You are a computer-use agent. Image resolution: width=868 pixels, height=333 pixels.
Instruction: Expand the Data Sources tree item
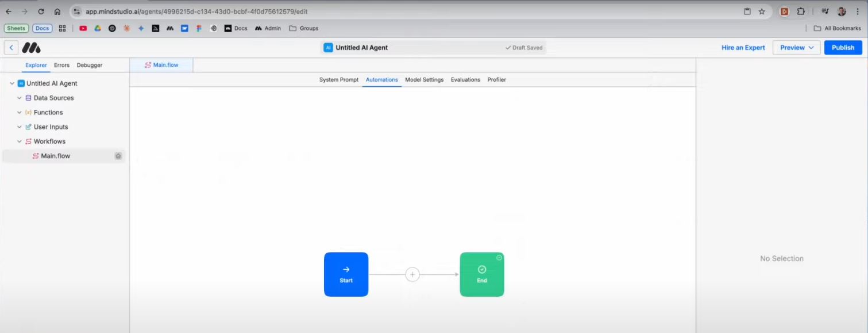point(19,98)
